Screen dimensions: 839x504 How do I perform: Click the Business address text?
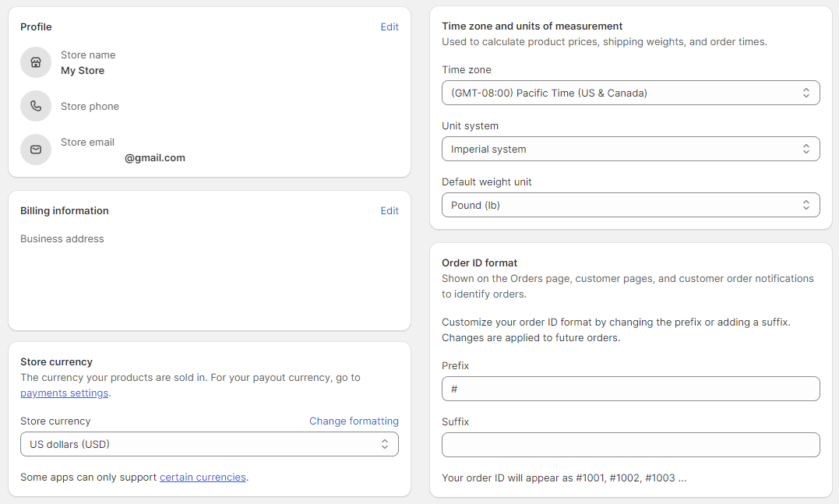[x=62, y=239]
